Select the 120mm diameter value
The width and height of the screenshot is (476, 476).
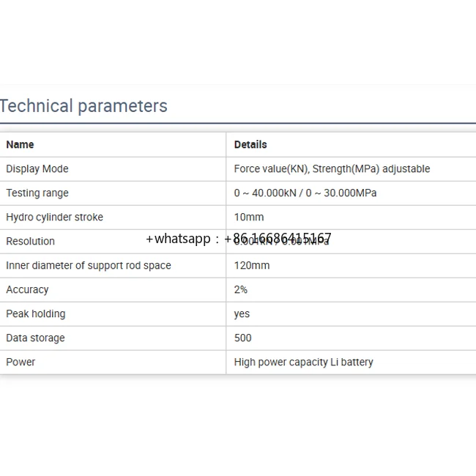click(252, 265)
